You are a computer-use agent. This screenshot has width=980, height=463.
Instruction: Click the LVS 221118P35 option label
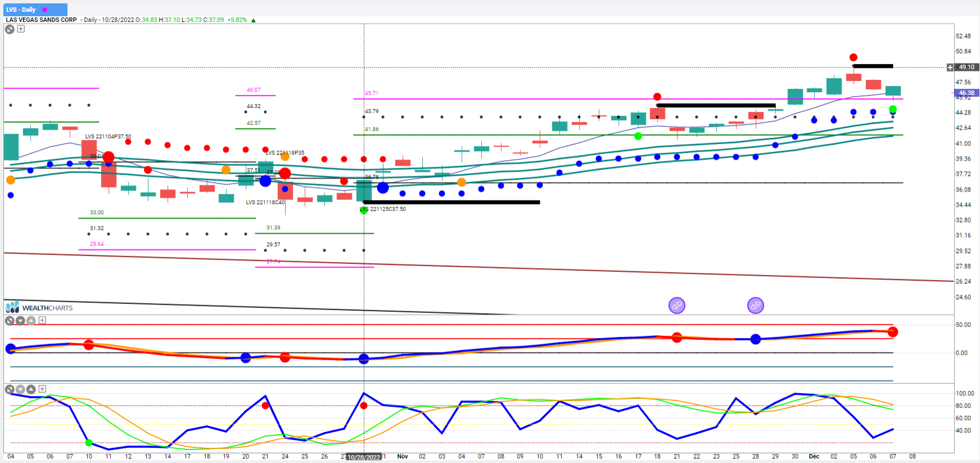(x=285, y=153)
